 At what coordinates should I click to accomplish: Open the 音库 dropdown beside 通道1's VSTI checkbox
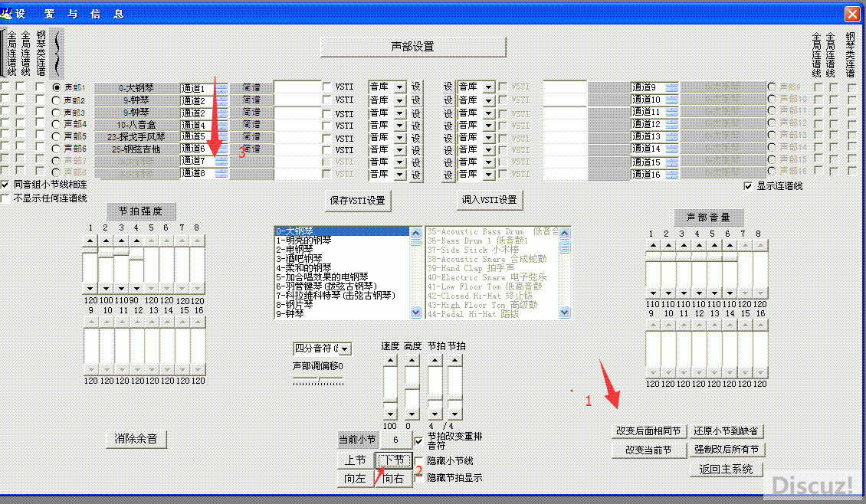pyautogui.click(x=400, y=87)
